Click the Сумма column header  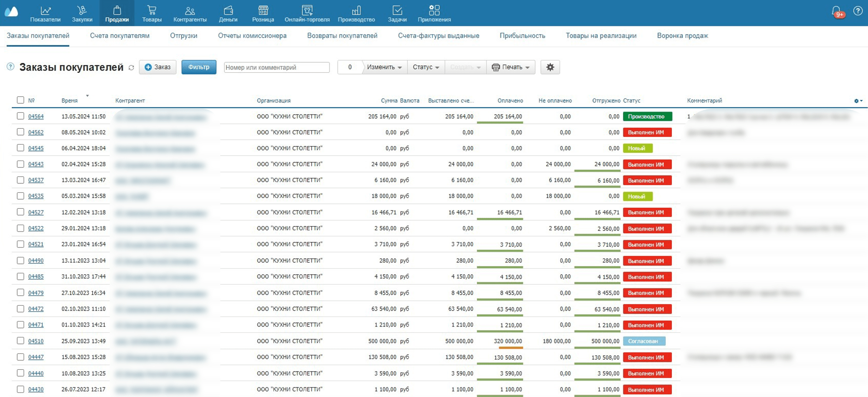coord(389,101)
